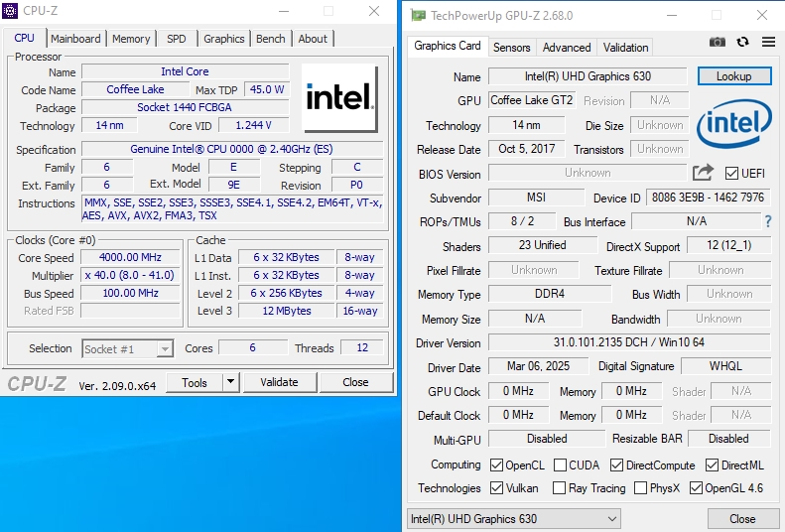The image size is (785, 532).
Task: Click the Memory Type value DDR4
Action: tap(550, 294)
